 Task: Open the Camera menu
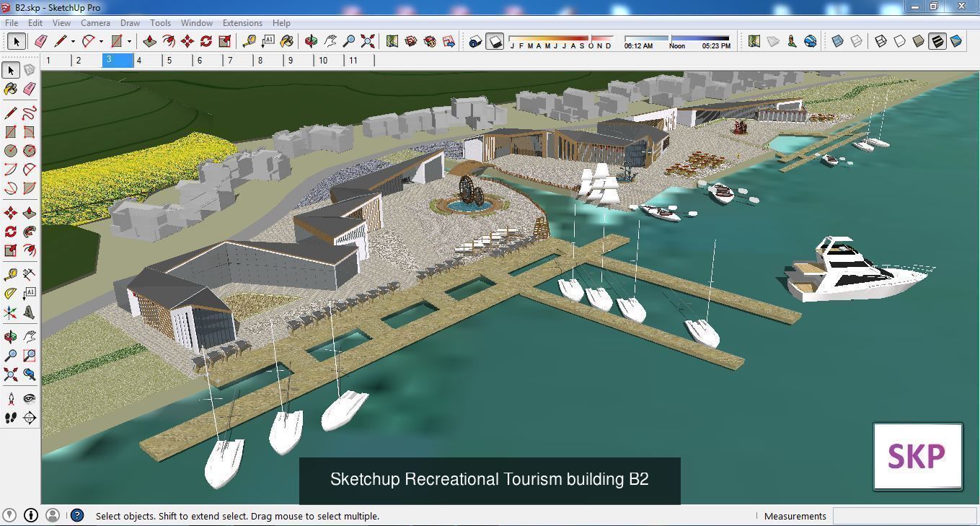(95, 23)
